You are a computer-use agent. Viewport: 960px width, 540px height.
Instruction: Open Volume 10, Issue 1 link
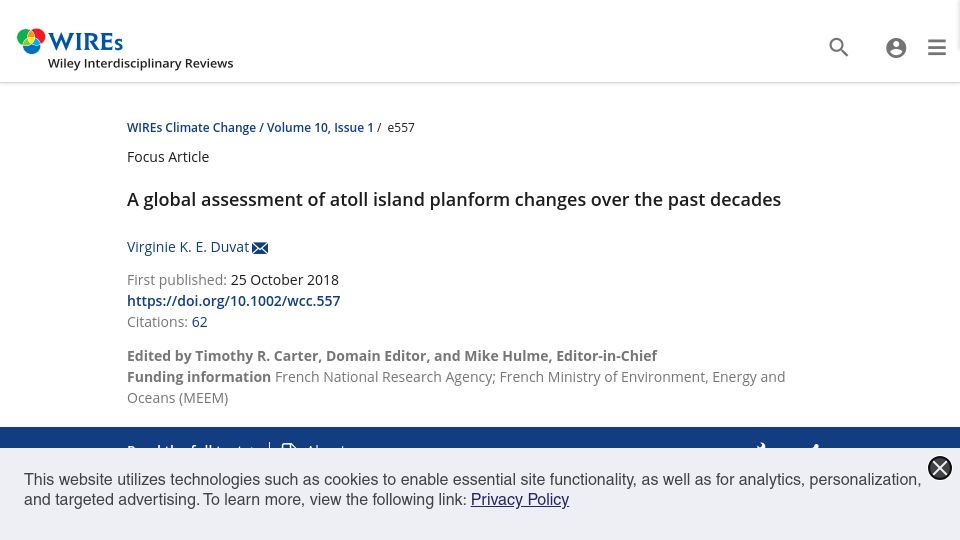pyautogui.click(x=320, y=127)
